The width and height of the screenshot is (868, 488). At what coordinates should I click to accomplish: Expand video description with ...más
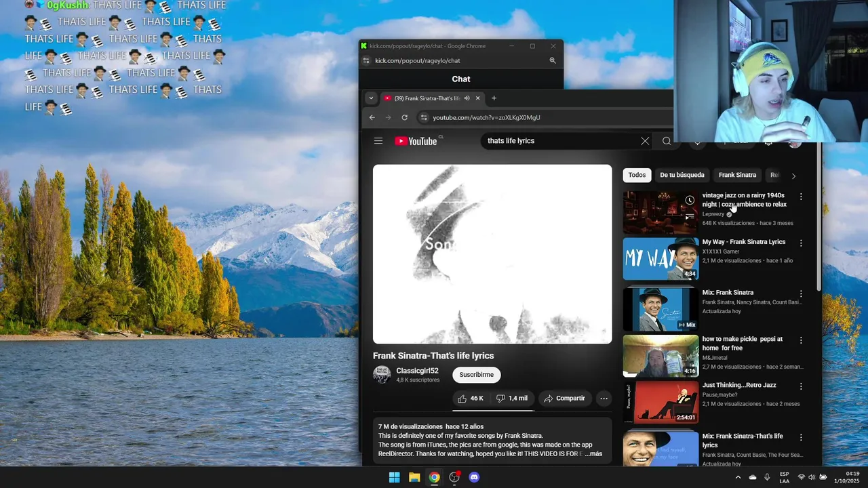point(593,454)
